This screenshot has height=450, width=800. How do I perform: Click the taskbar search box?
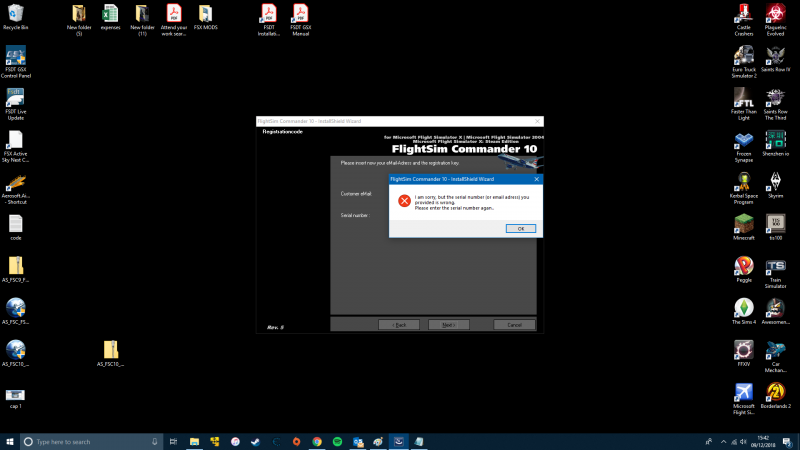pos(92,442)
